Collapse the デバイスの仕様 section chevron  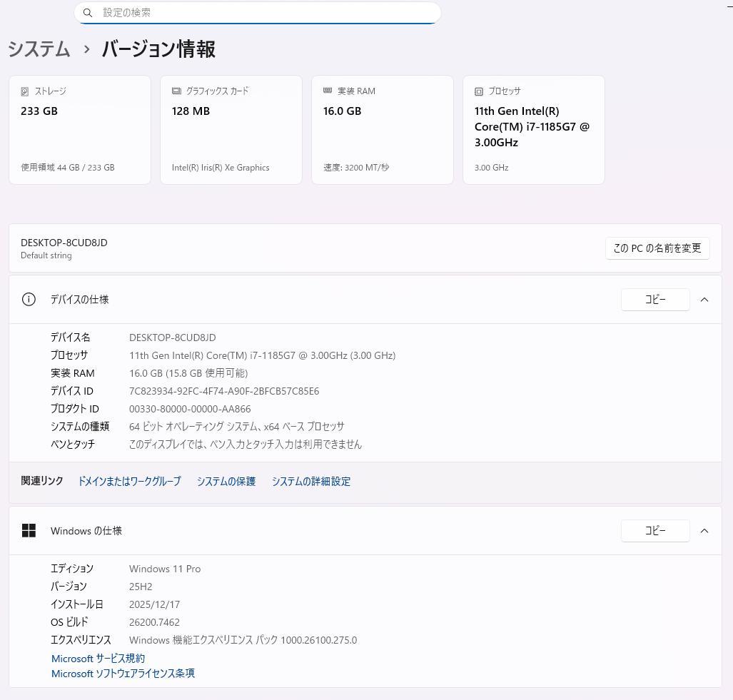point(704,299)
